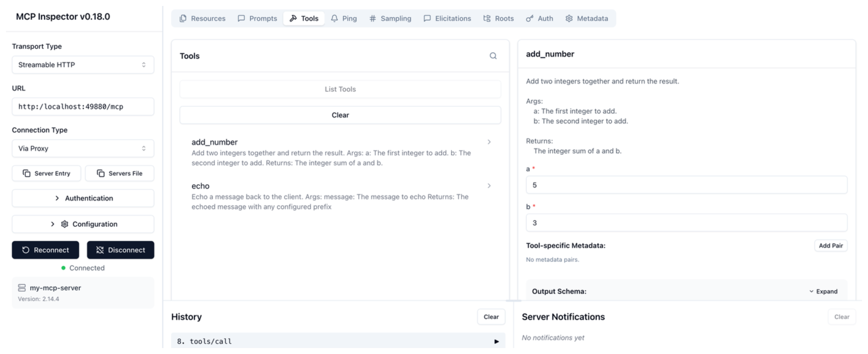Screen dimensions: 868x354
Task: Click the Configuration gear icon
Action: [65, 224]
